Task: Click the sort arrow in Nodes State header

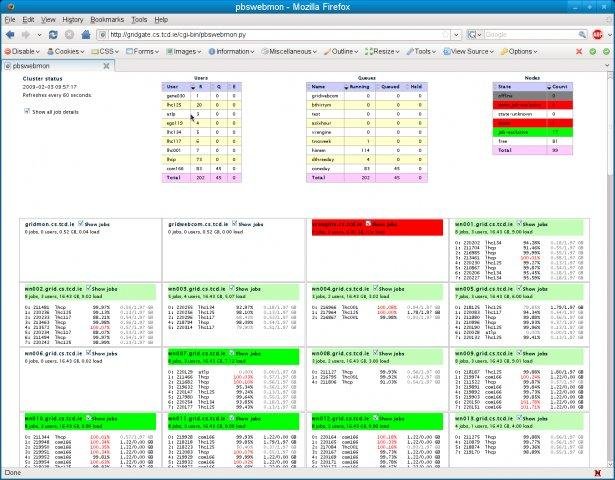Action: click(x=549, y=87)
